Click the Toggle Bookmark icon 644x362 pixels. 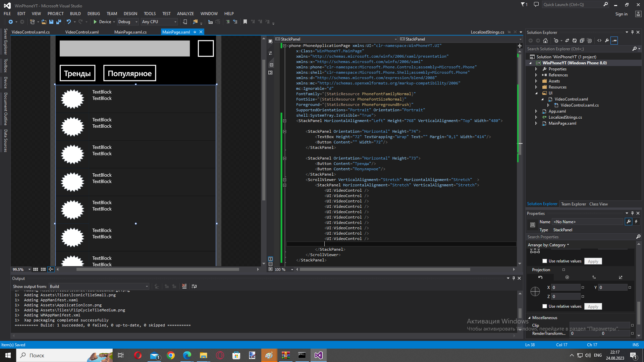245,22
